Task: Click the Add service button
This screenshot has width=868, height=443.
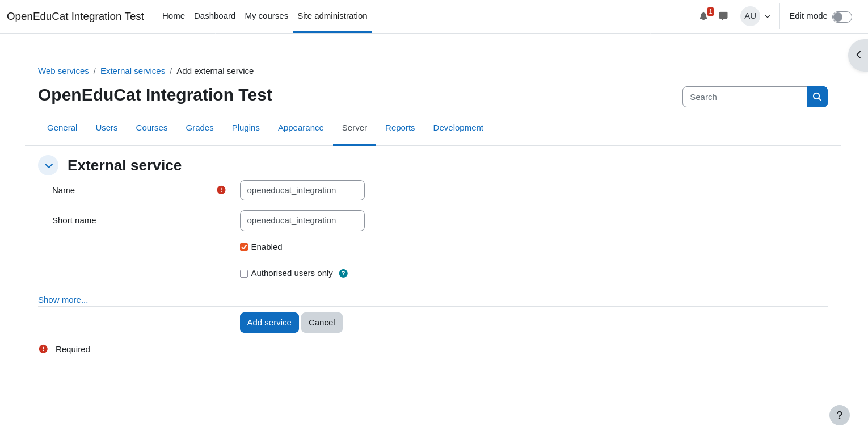Action: (x=269, y=323)
